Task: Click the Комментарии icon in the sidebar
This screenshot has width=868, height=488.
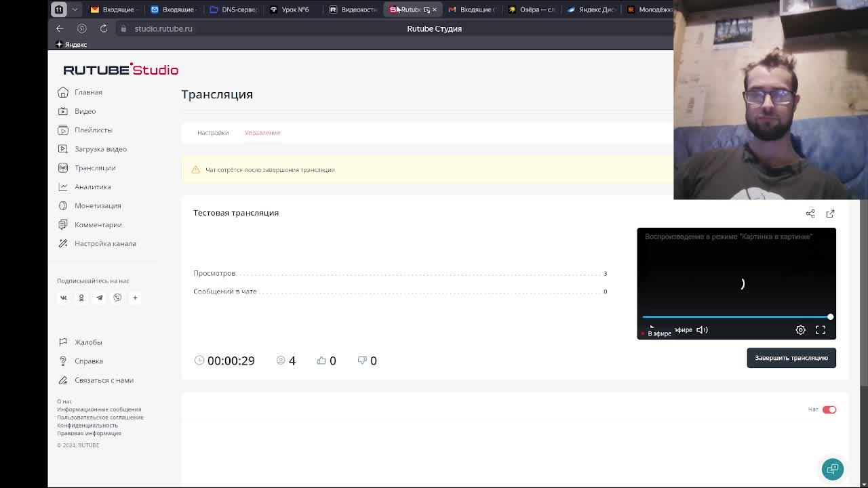Action: pyautogui.click(x=63, y=225)
